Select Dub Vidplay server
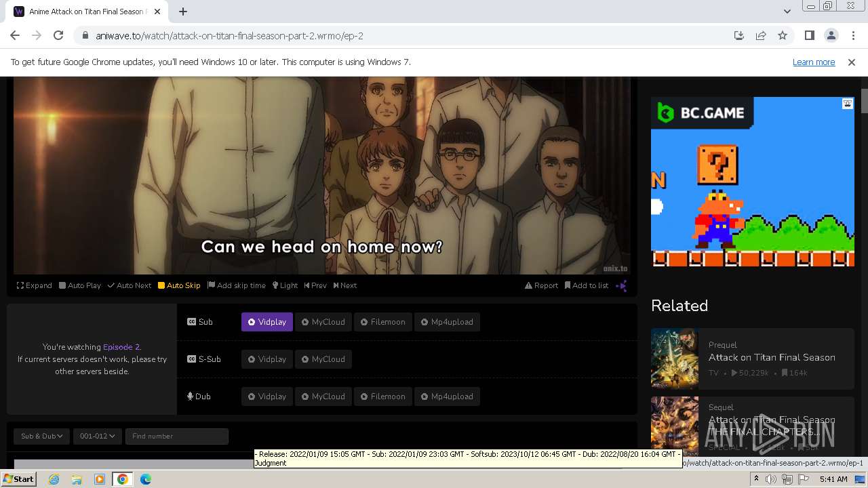Viewport: 868px width, 488px height. 267,396
